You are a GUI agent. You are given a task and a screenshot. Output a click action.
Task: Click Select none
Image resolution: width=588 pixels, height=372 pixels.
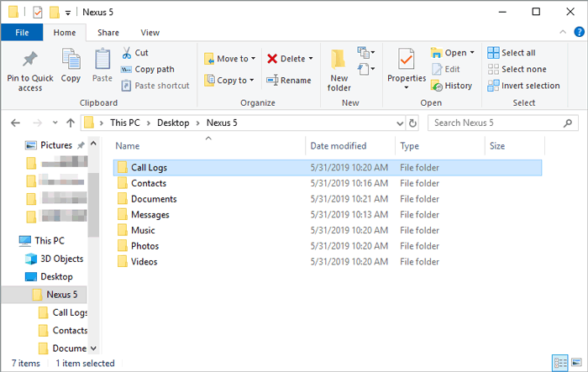[517, 70]
